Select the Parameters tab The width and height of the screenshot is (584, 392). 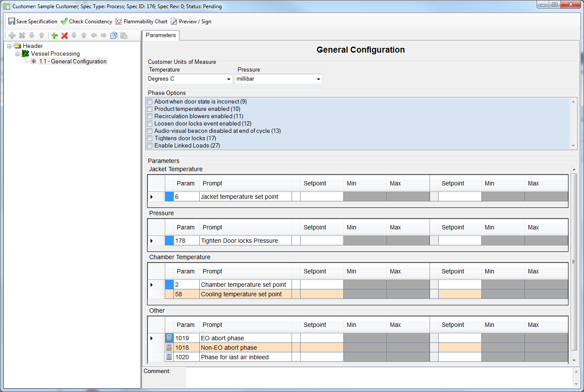160,35
